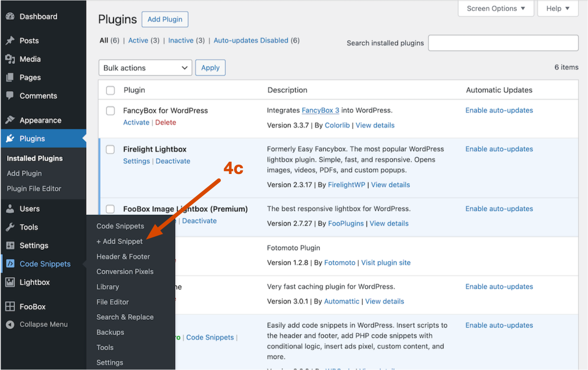
Task: Expand the Help panel
Action: [x=558, y=8]
